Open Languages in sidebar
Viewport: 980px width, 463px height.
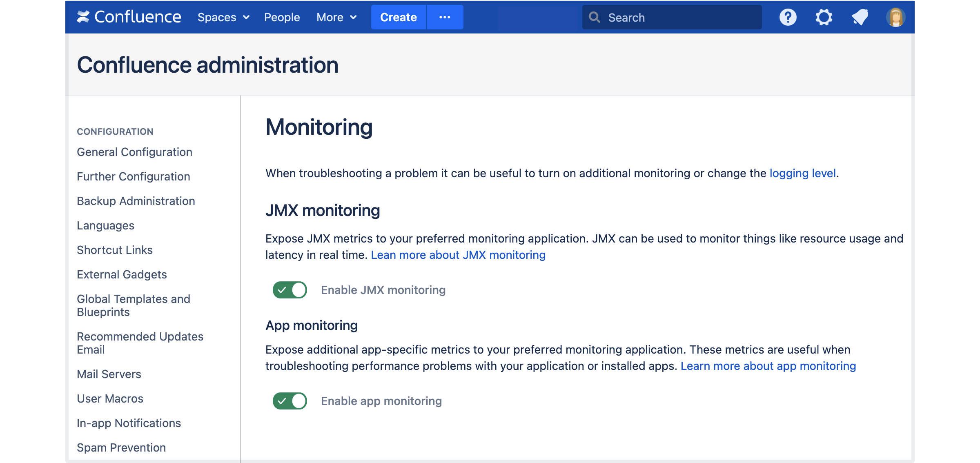105,225
